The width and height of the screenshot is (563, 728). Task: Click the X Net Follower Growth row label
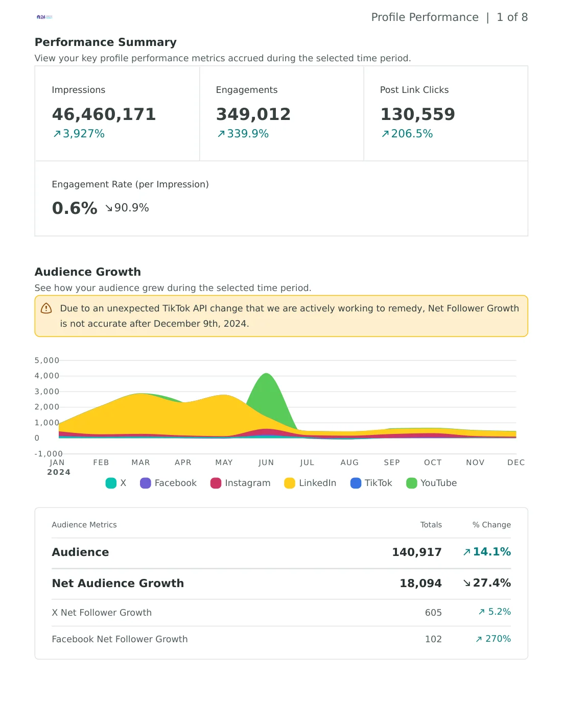click(x=102, y=613)
